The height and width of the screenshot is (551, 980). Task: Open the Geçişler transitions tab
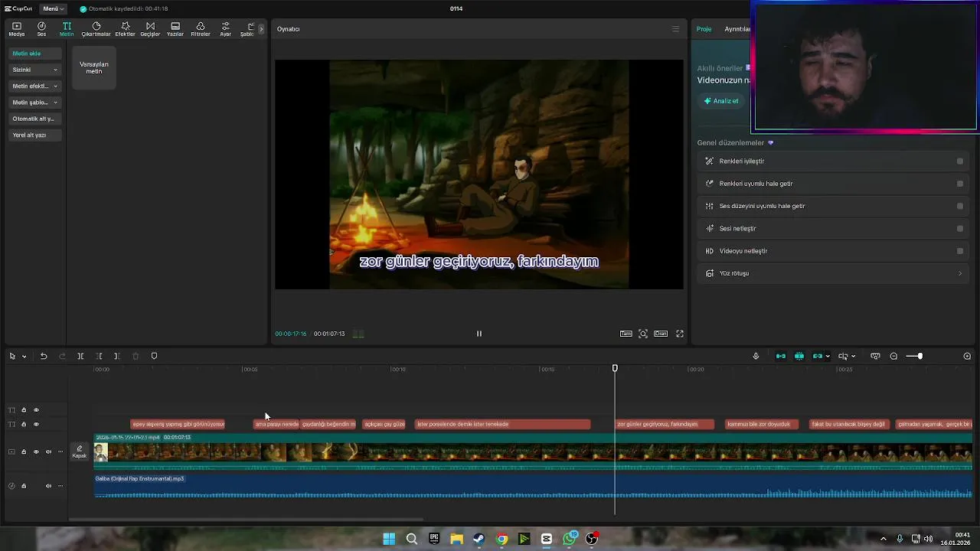coord(150,29)
